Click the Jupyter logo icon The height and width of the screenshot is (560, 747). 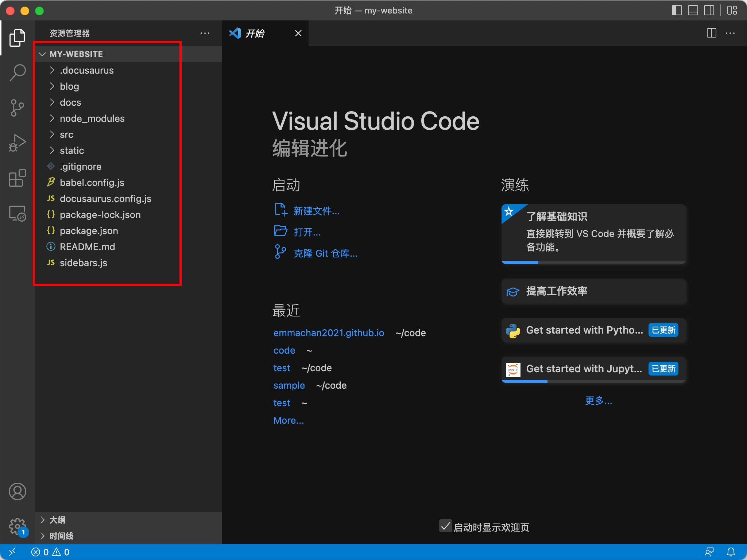[x=513, y=369]
